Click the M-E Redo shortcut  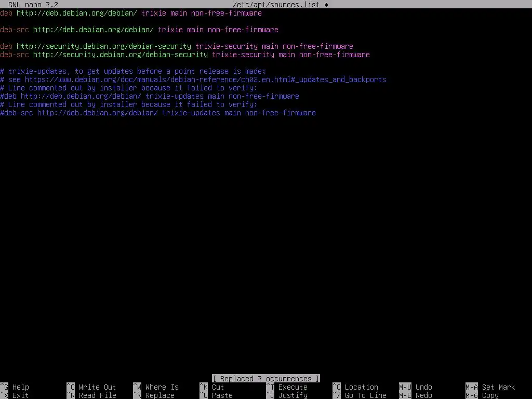416,395
